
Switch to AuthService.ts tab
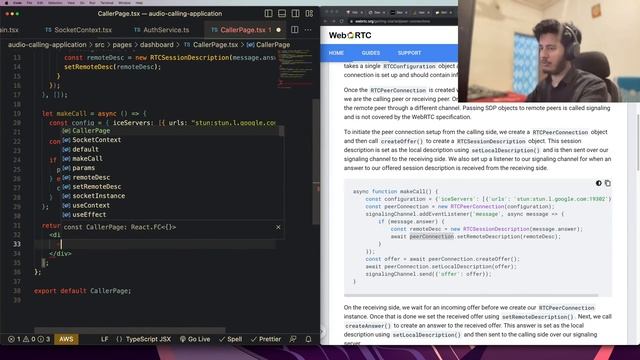(162, 30)
